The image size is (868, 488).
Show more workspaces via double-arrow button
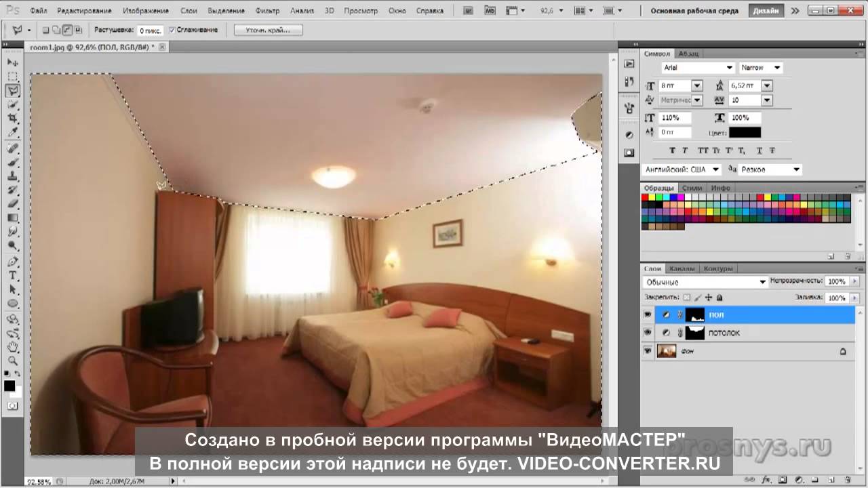point(795,11)
